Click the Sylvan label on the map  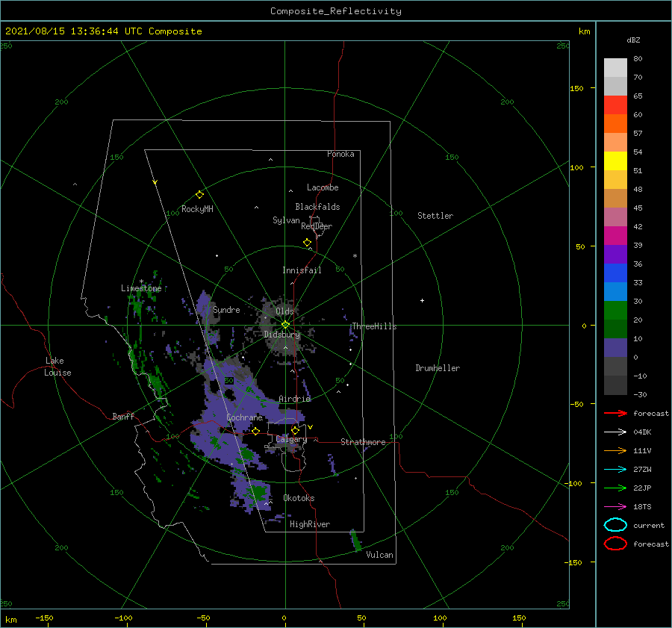286,220
